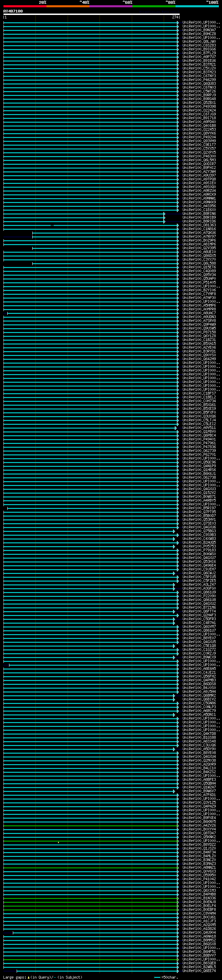Click the white query bar below AV407100
The width and height of the screenshot is (222, 980).
[92, 15]
